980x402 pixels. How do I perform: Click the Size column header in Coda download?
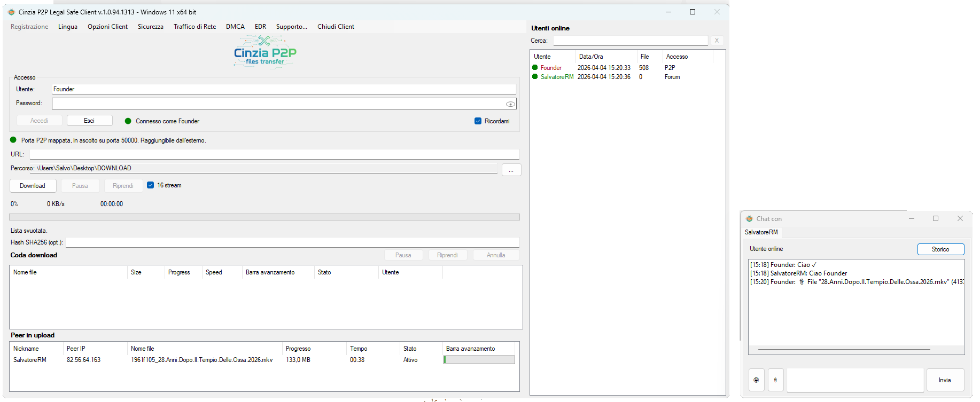pos(146,272)
